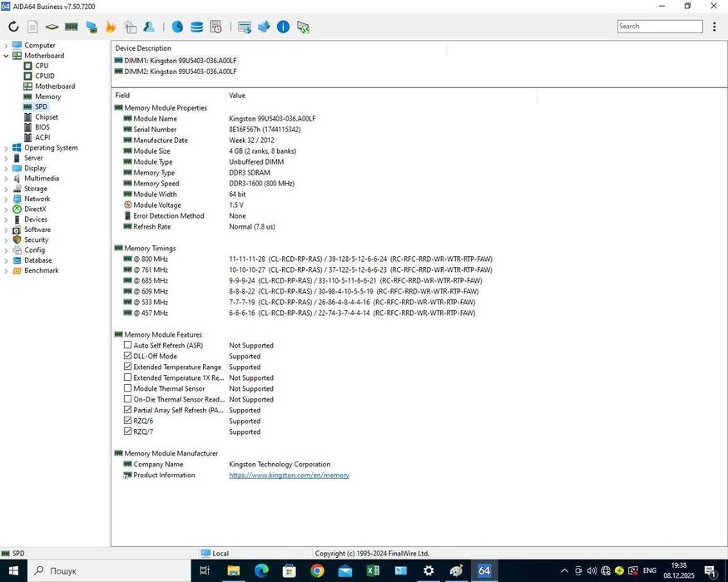The height and width of the screenshot is (582, 728).
Task: Select CPU under Motherboard
Action: pos(42,66)
